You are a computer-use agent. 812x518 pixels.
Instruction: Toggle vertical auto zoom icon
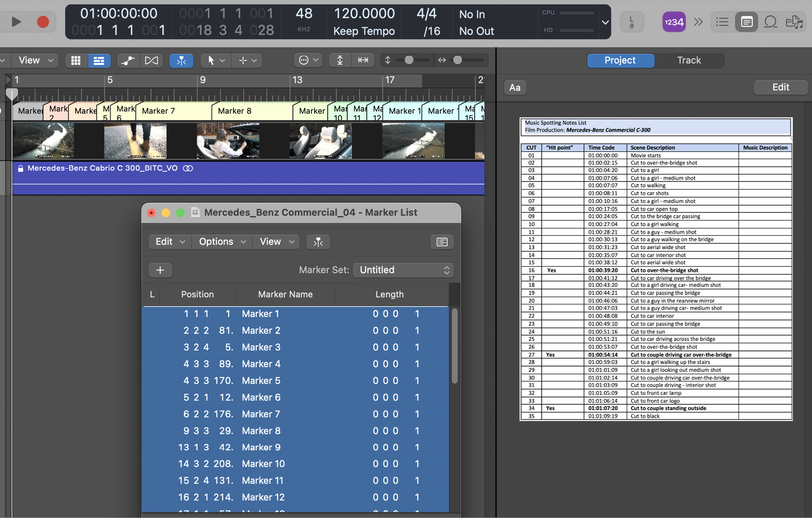click(x=340, y=60)
